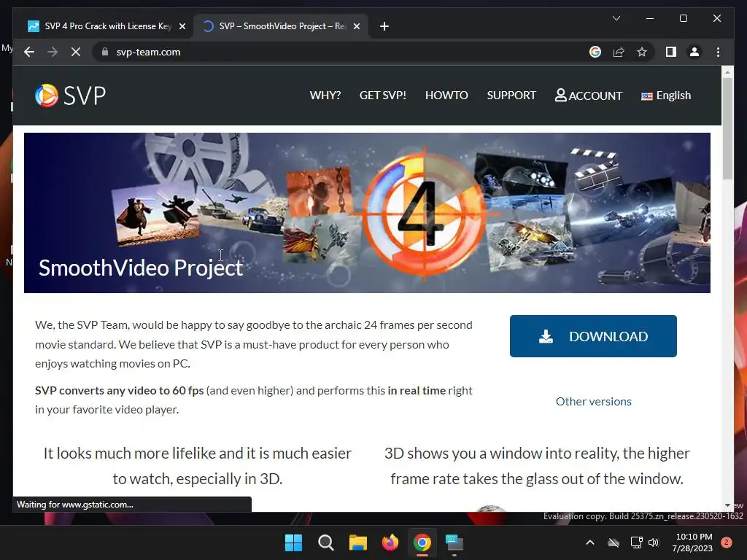Close the SVP 4 Pro Crack tab

[182, 26]
